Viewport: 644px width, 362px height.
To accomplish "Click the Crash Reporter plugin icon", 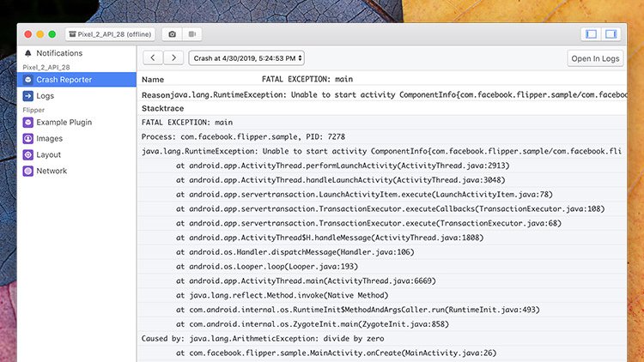I will tap(28, 80).
